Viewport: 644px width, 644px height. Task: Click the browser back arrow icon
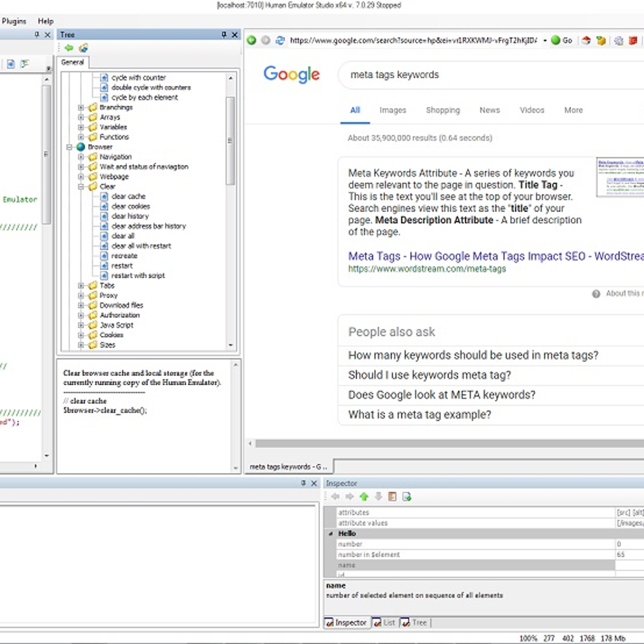(252, 40)
